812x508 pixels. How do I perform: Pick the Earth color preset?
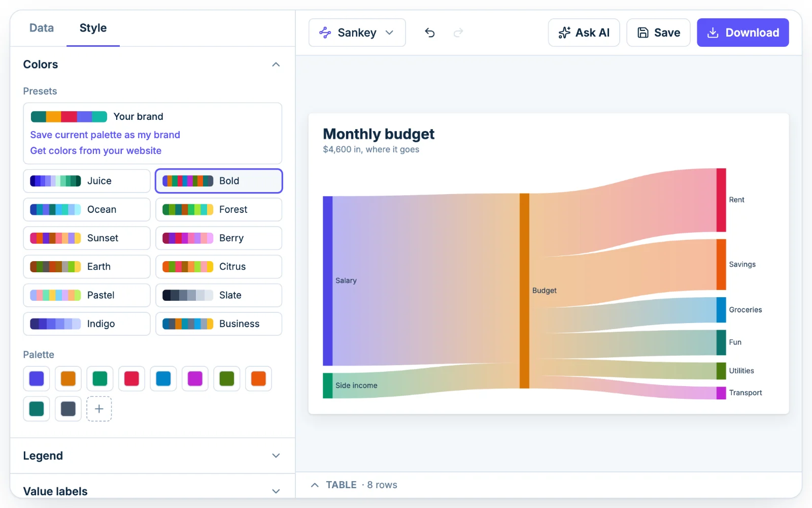(x=87, y=267)
